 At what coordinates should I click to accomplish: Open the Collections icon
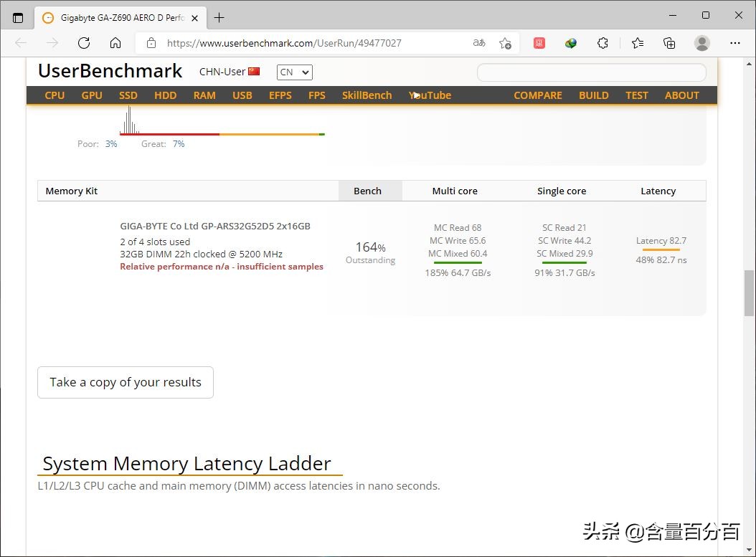pyautogui.click(x=669, y=43)
